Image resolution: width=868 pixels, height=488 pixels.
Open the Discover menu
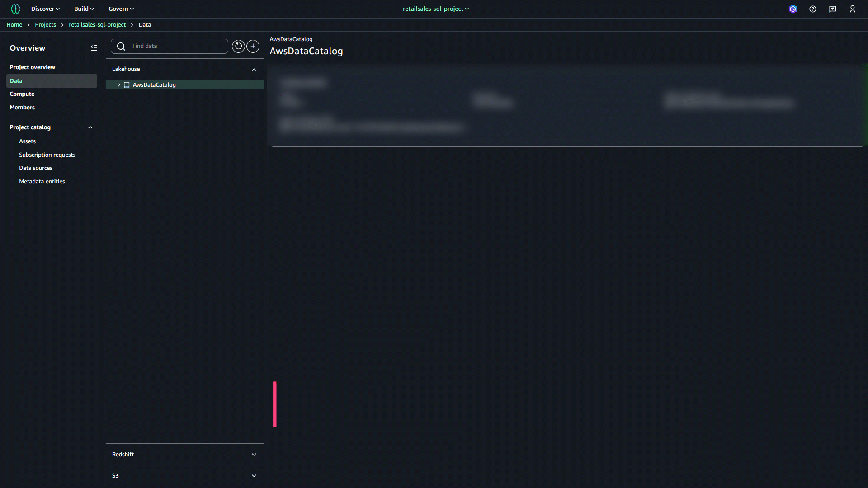(45, 9)
